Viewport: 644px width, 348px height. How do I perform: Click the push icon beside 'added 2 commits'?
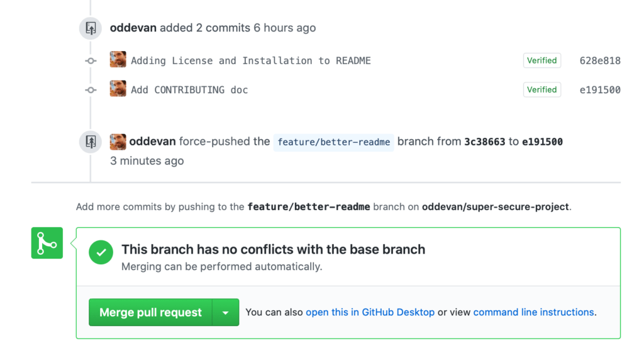pos(91,28)
